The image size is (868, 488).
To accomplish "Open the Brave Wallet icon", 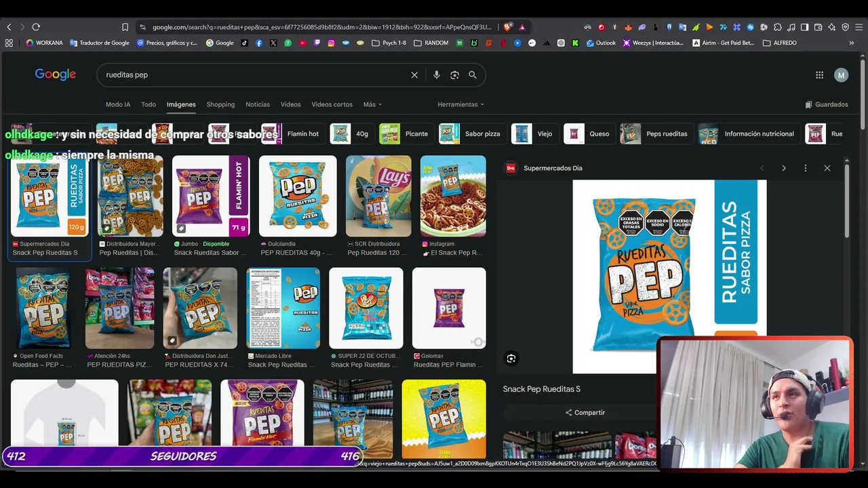I will point(818,27).
